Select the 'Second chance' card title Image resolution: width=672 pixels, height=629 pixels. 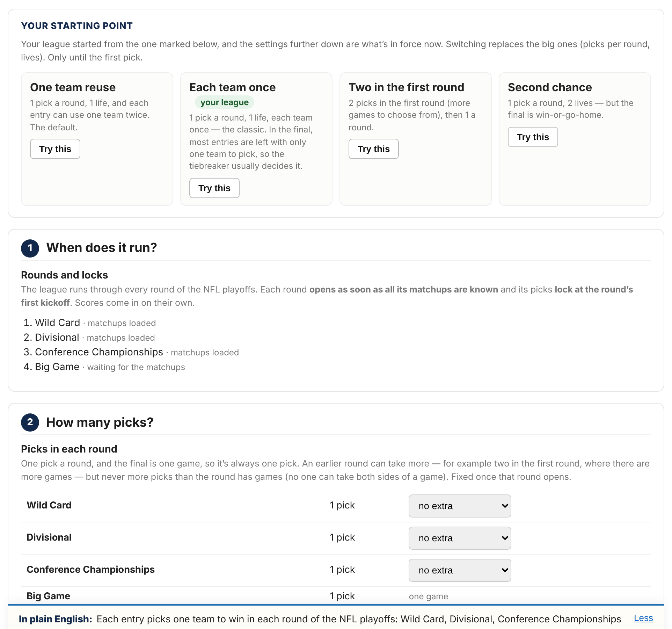click(x=550, y=87)
